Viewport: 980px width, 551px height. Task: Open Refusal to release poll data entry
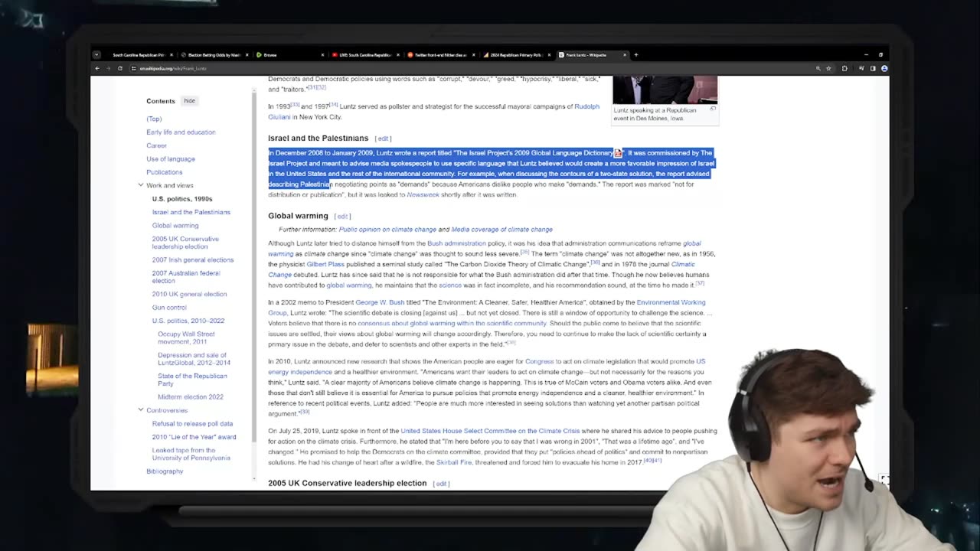(x=192, y=423)
